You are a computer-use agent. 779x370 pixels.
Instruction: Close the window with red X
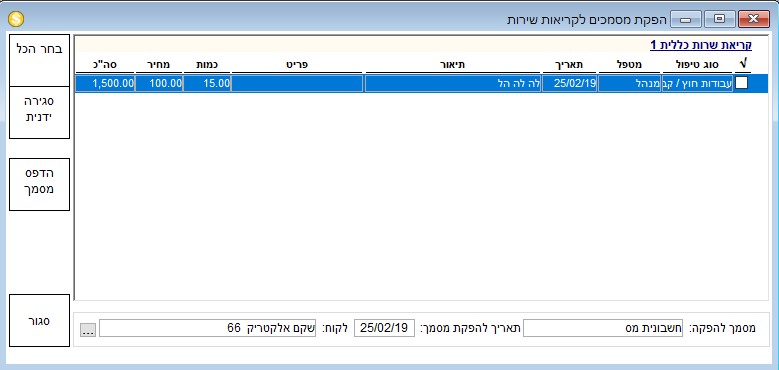coord(753,19)
